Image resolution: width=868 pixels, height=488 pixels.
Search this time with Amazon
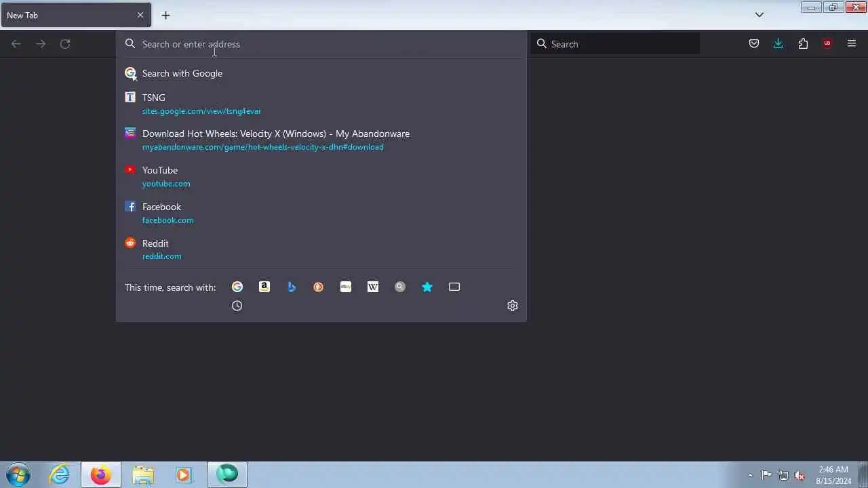(x=264, y=287)
